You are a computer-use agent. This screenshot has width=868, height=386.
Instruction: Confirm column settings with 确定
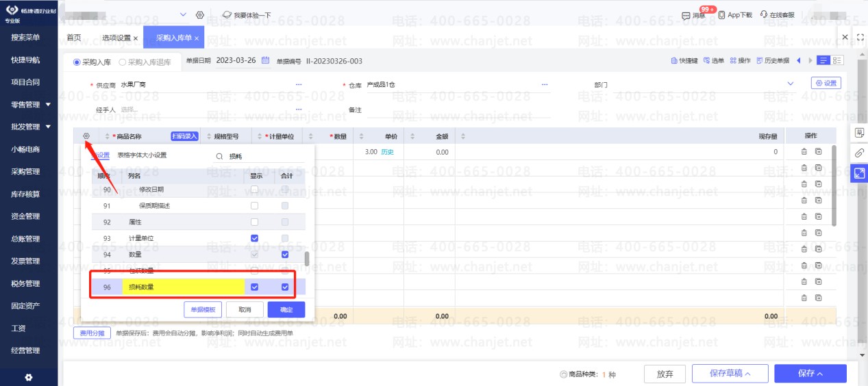(x=286, y=309)
